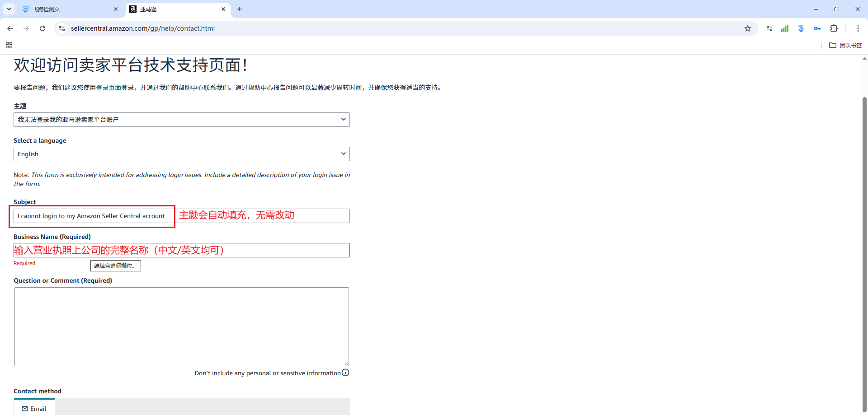Viewport: 868px width, 415px height.
Task: Open the Extensions puzzle menu
Action: tap(834, 28)
